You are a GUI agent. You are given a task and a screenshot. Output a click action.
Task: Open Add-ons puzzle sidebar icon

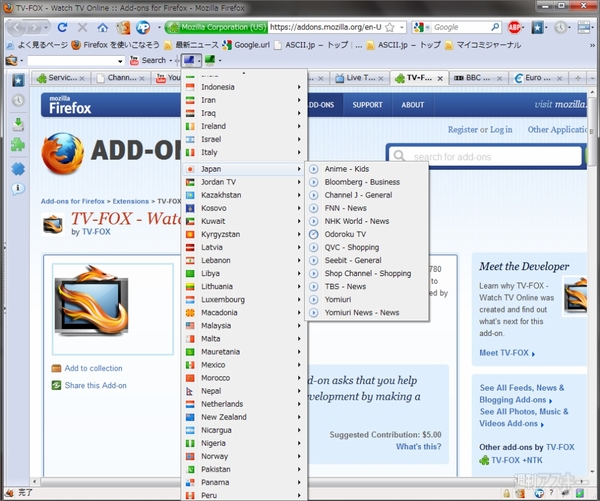click(18, 145)
